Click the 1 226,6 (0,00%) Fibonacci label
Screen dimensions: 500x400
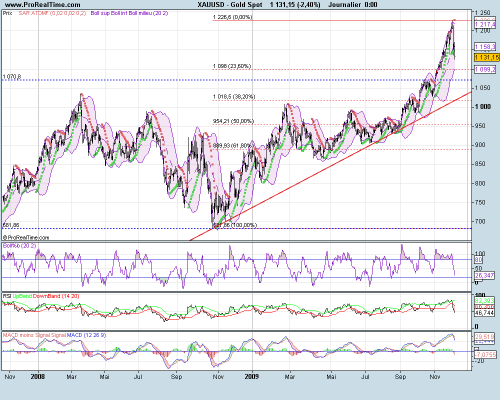click(232, 17)
